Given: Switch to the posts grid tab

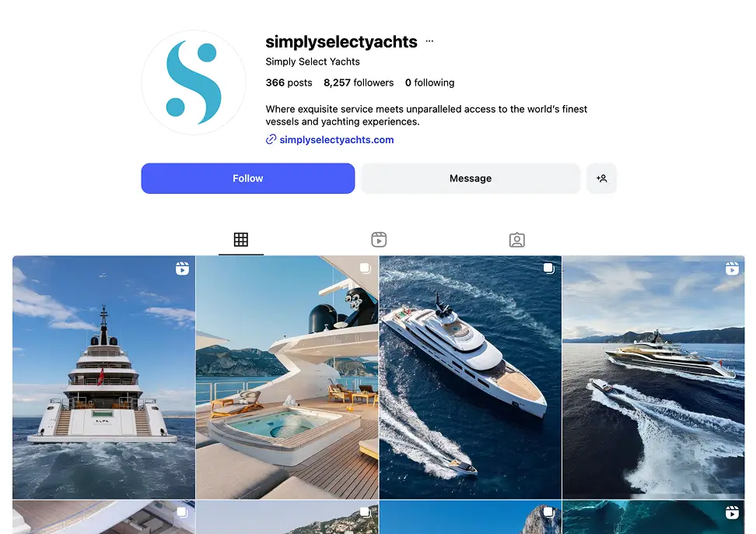Looking at the screenshot, I should click(241, 240).
